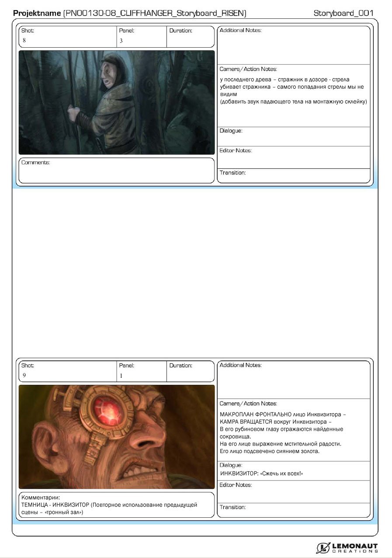Viewport: 392px width, 558px height.
Task: Click the Lemonaut Creations logo
Action: pyautogui.click(x=347, y=548)
